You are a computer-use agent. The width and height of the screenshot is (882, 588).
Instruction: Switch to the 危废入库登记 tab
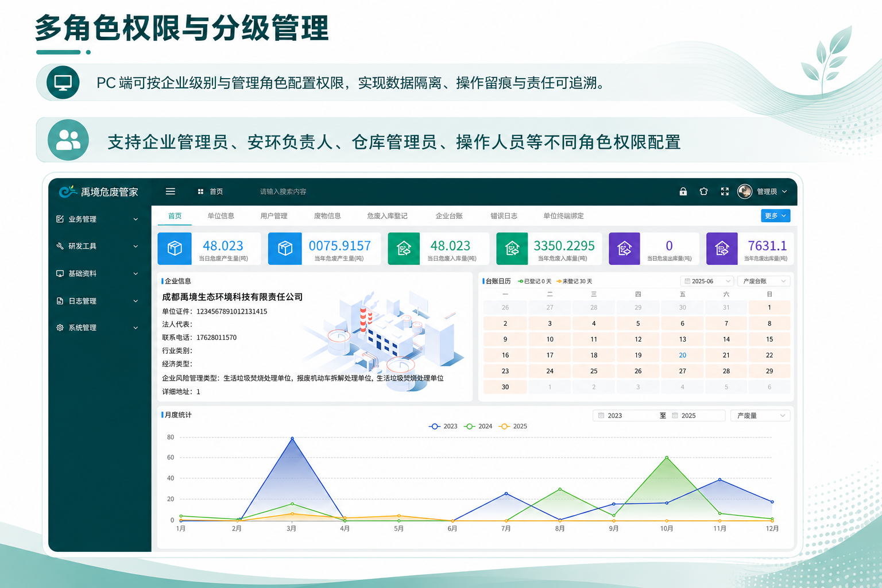388,216
